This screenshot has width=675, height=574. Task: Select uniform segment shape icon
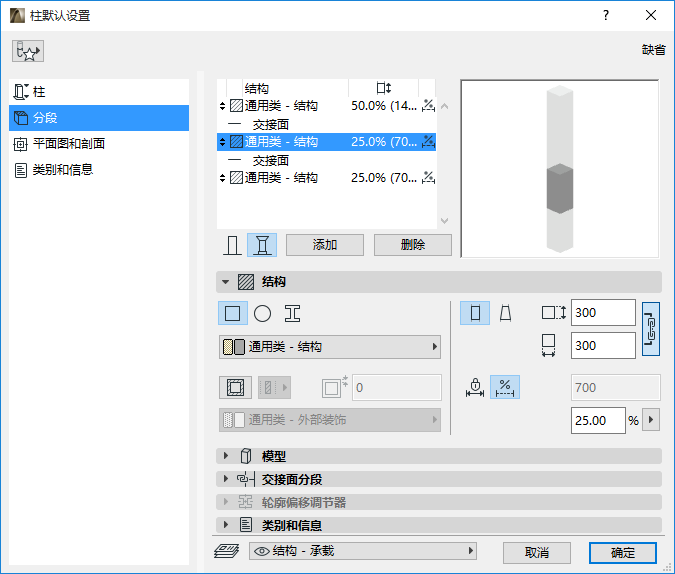(475, 313)
